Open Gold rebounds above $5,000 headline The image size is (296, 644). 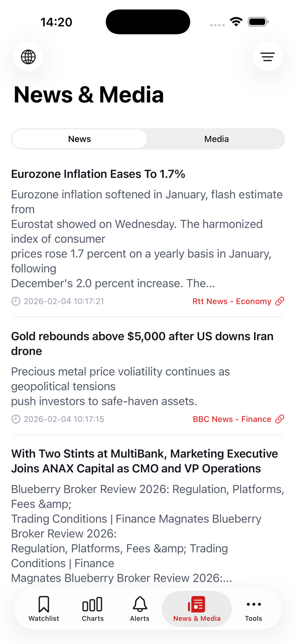[142, 344]
